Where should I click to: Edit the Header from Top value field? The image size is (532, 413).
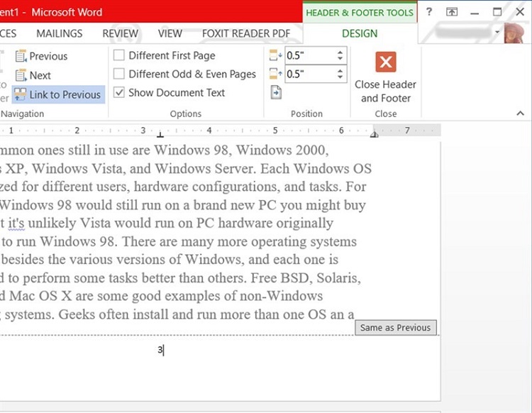pos(310,55)
